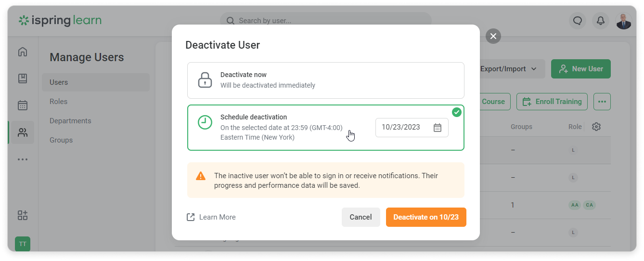Image resolution: width=644 pixels, height=261 pixels.
Task: Click the Cancel button
Action: tap(361, 217)
